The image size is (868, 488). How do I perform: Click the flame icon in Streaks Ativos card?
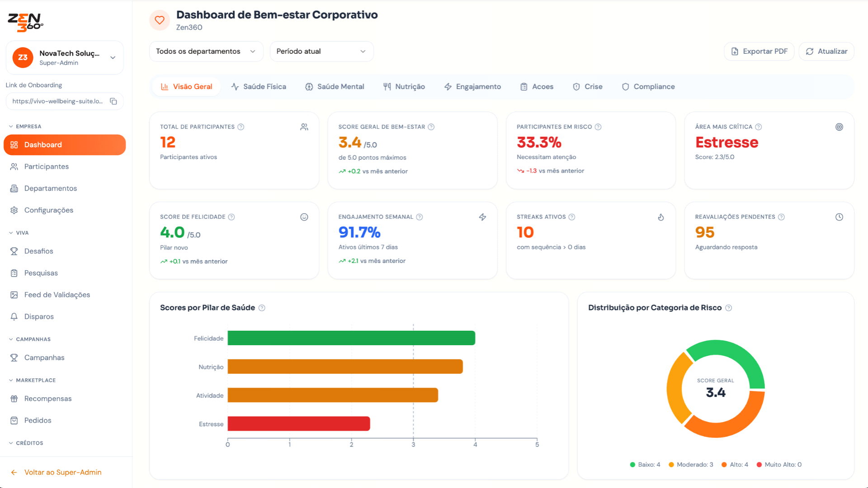661,217
